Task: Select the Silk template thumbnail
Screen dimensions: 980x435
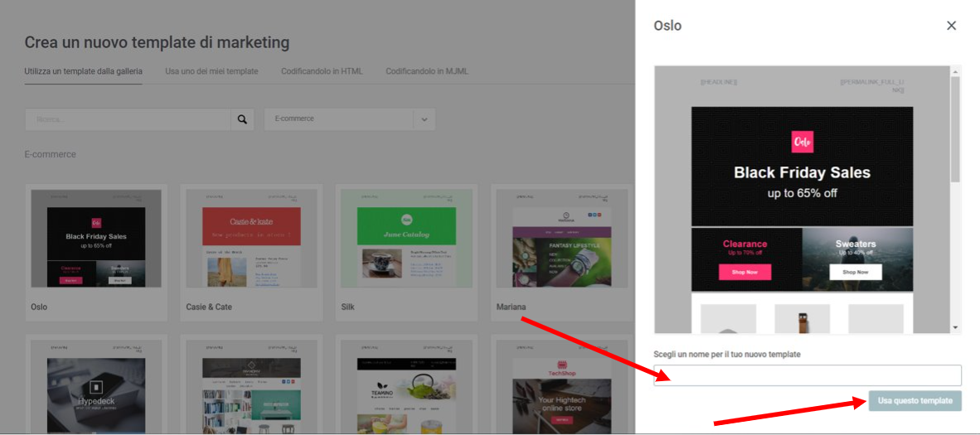Action: [406, 238]
